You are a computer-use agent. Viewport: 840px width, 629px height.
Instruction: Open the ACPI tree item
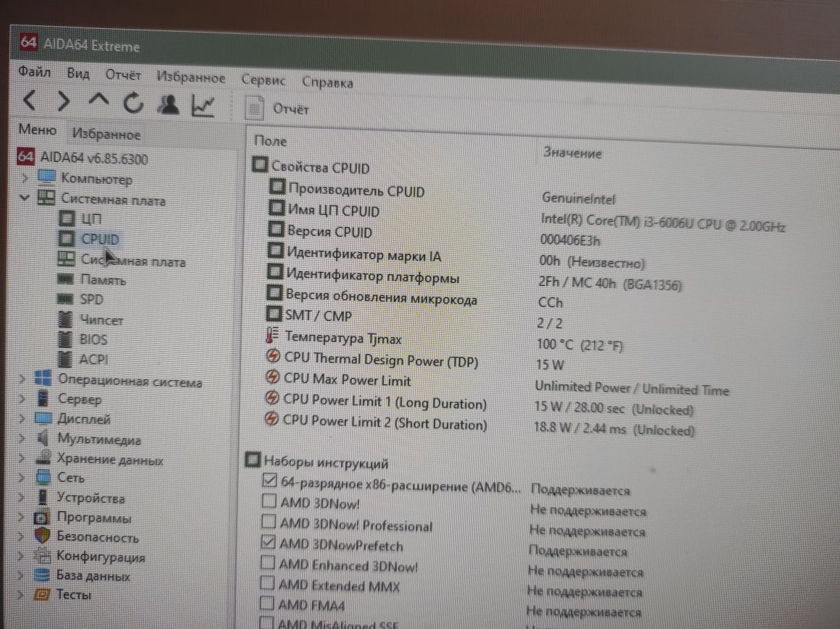(83, 359)
